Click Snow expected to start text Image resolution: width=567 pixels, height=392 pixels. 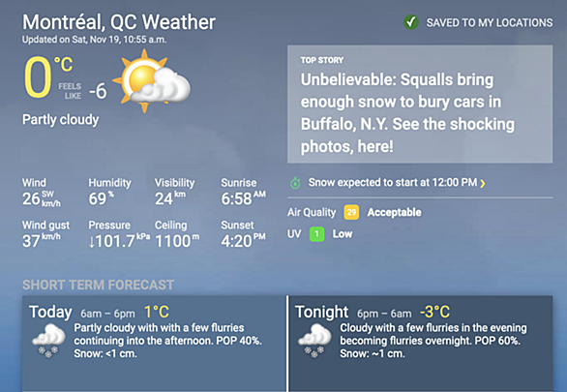[393, 182]
